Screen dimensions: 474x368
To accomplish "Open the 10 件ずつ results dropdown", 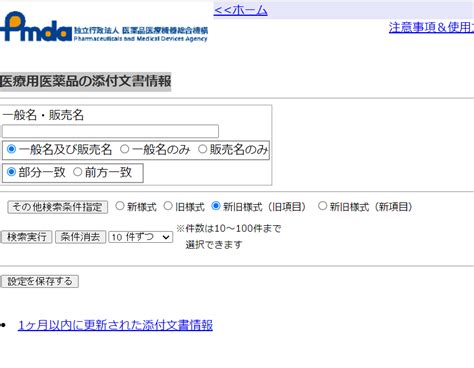I will click(141, 237).
